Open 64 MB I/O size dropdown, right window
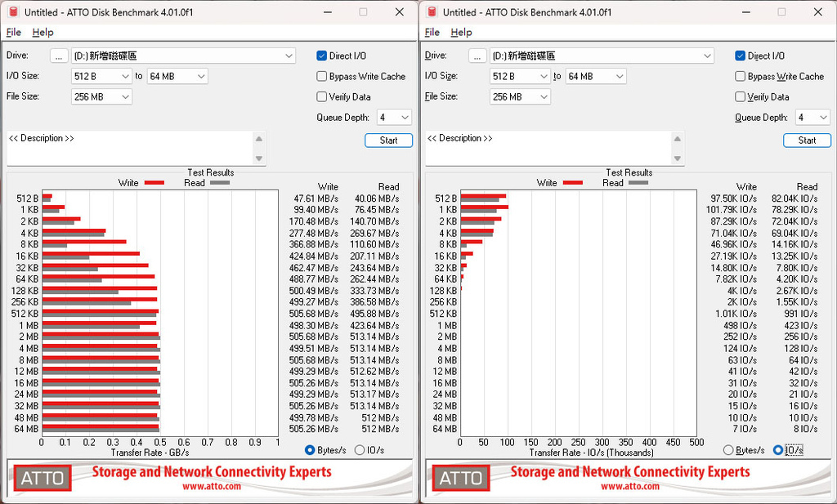 pos(596,76)
